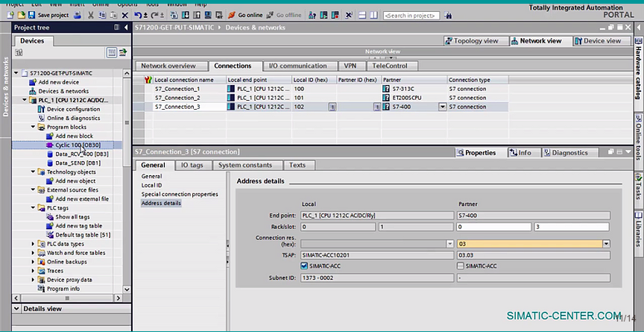
Task: Open Online & diagnostics tree item
Action: [x=73, y=118]
